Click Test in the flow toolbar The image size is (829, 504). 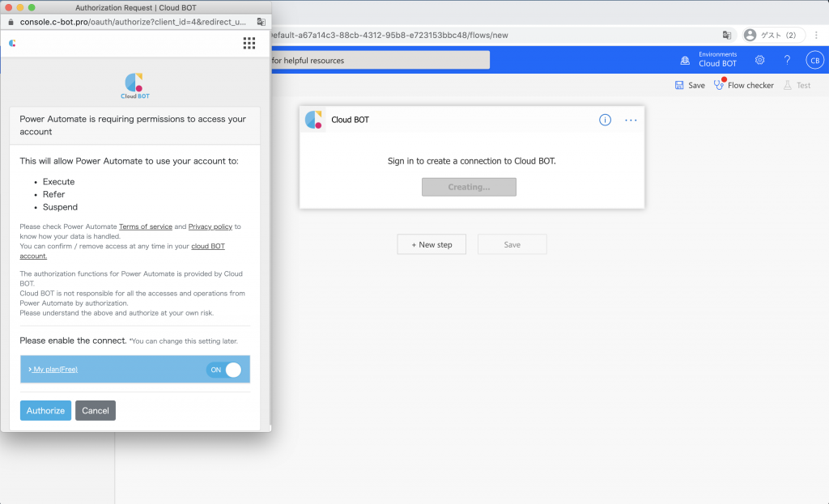click(797, 85)
